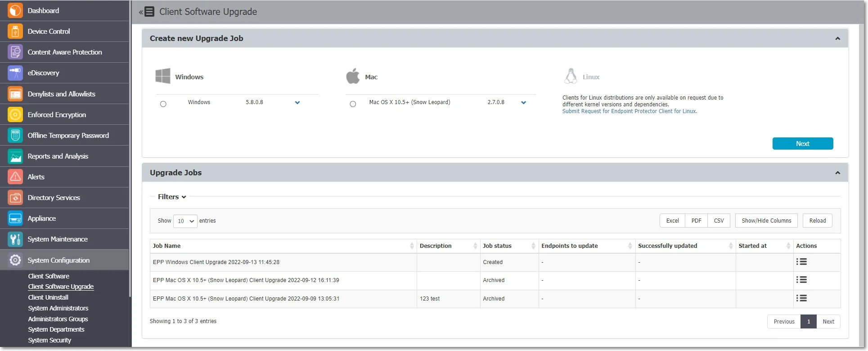868x351 pixels.
Task: Click the Linux penguin icon
Action: (571, 76)
